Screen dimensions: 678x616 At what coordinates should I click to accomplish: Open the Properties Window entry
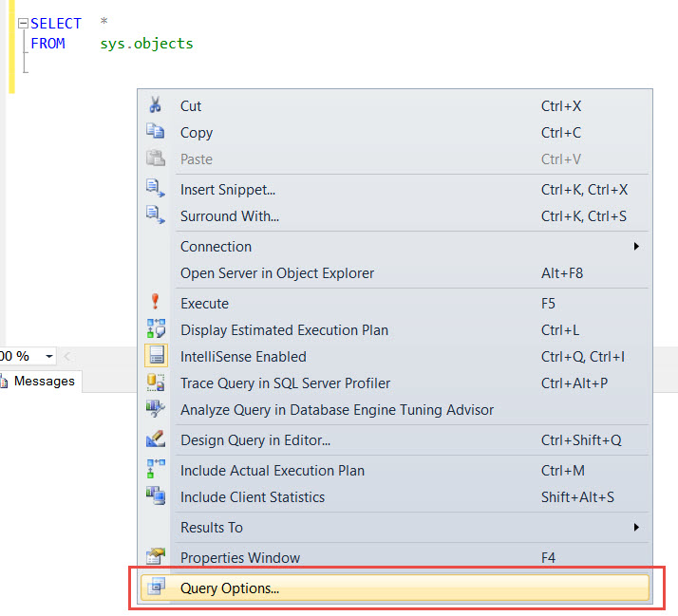point(394,558)
